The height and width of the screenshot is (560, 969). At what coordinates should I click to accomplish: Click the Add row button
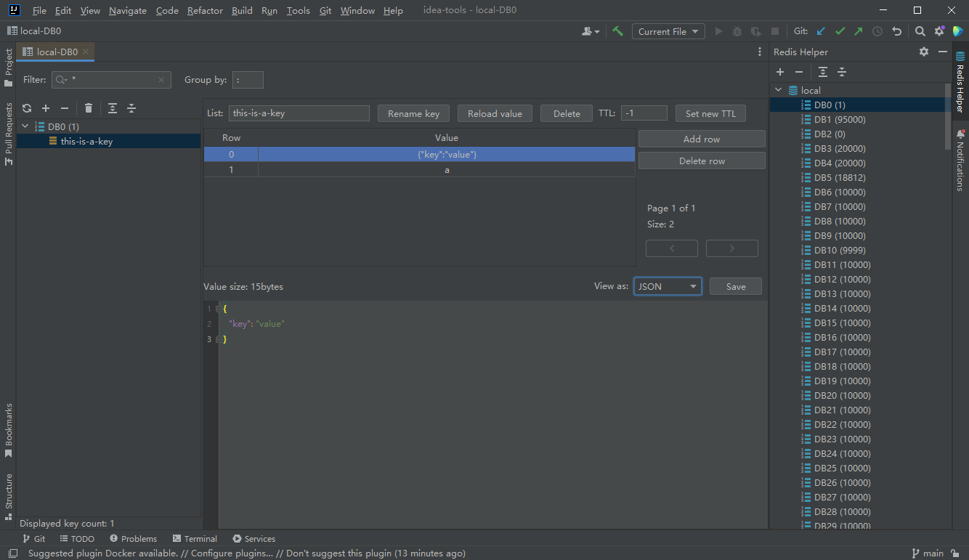pos(702,139)
